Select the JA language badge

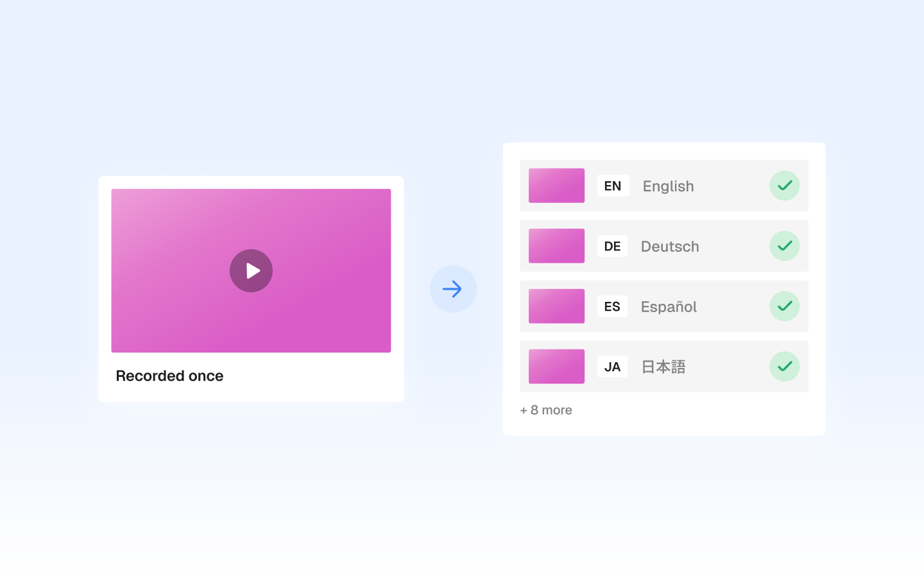click(612, 367)
